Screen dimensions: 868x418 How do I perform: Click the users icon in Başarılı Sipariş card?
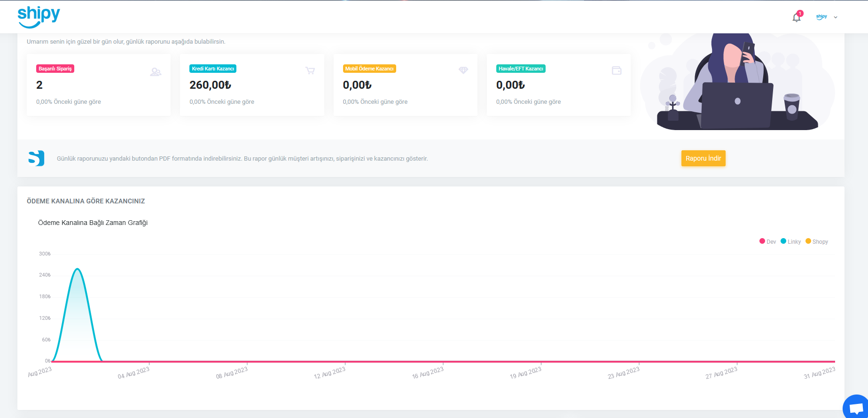156,72
